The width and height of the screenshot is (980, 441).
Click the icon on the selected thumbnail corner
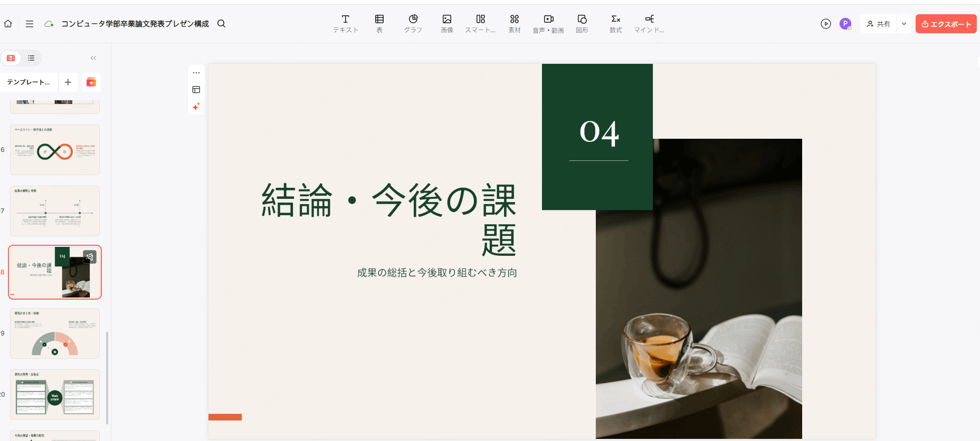pos(90,257)
